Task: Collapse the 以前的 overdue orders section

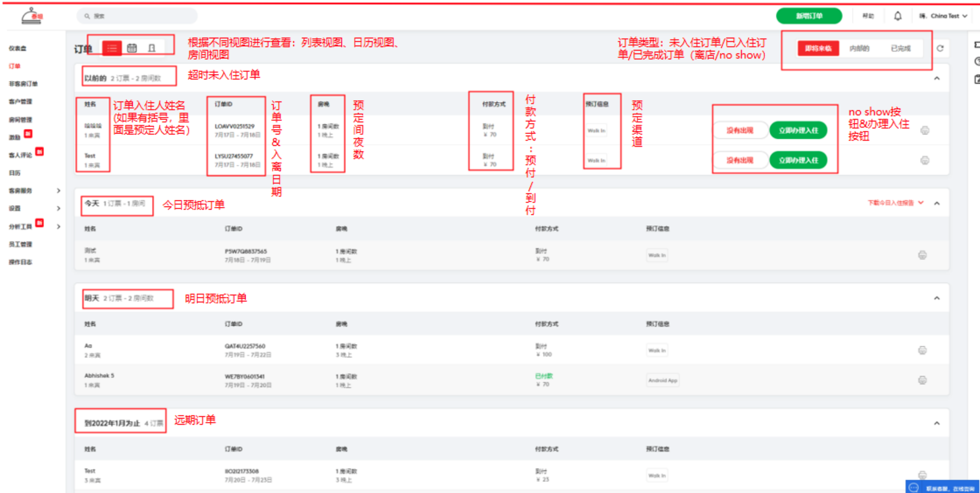Action: [937, 78]
